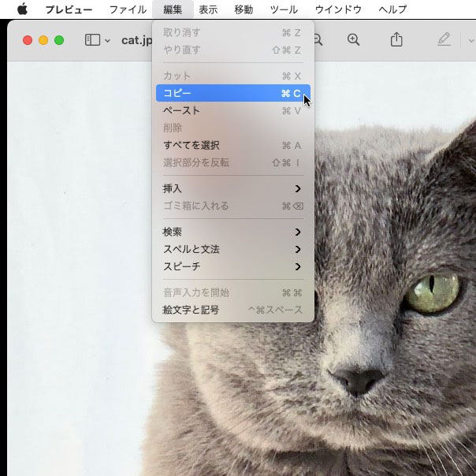Screen dimensions: 476x476
Task: Minimize window with the yellow button
Action: [43, 40]
